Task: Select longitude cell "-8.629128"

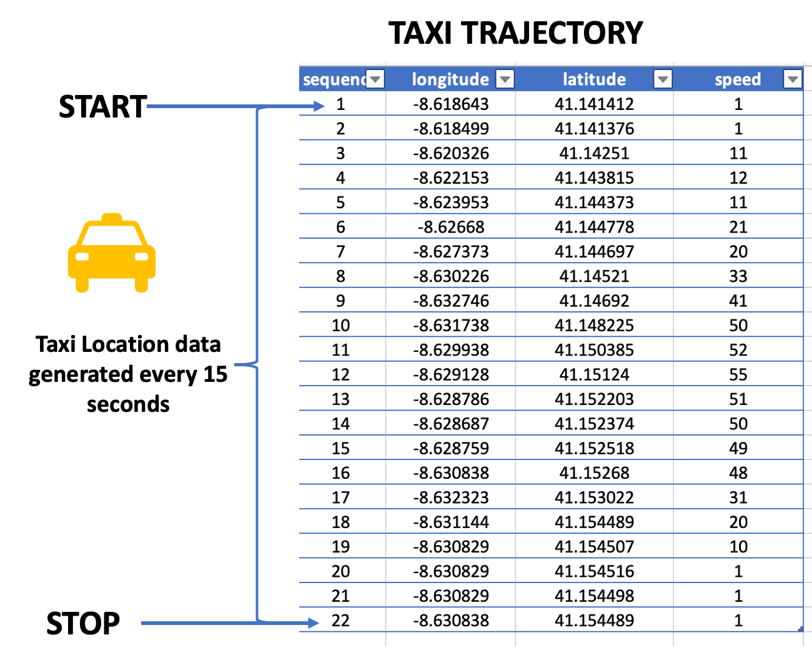Action: 450,374
